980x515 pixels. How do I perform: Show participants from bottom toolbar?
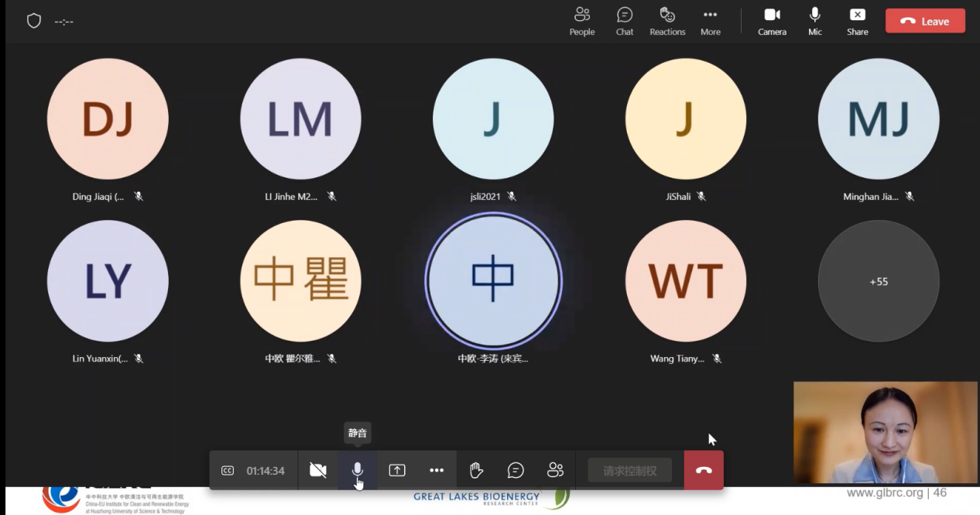555,470
